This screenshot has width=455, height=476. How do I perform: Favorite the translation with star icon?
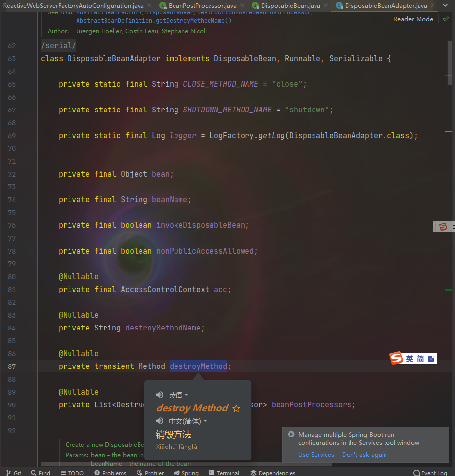(x=236, y=408)
